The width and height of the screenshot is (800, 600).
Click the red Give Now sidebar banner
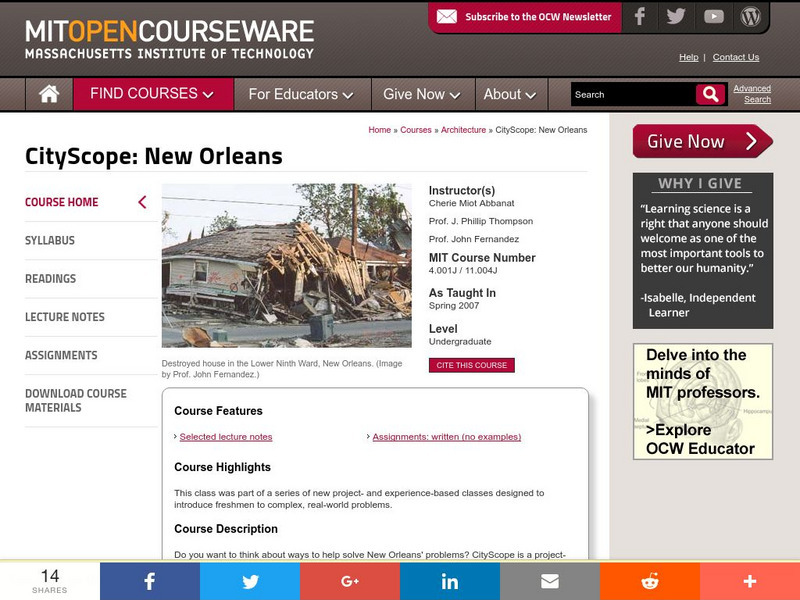tap(703, 141)
